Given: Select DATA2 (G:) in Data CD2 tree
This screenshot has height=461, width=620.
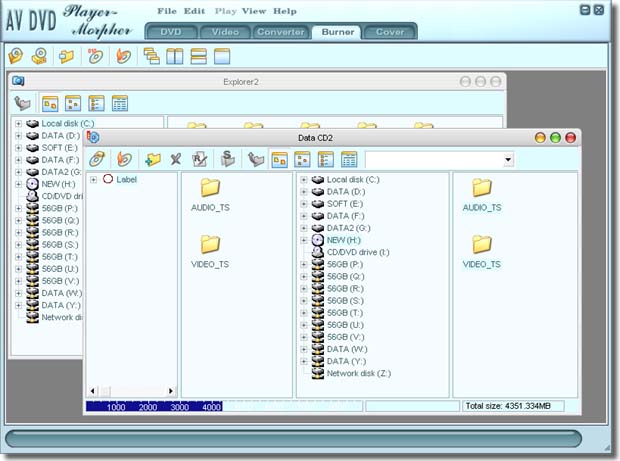Looking at the screenshot, I should click(x=348, y=228).
